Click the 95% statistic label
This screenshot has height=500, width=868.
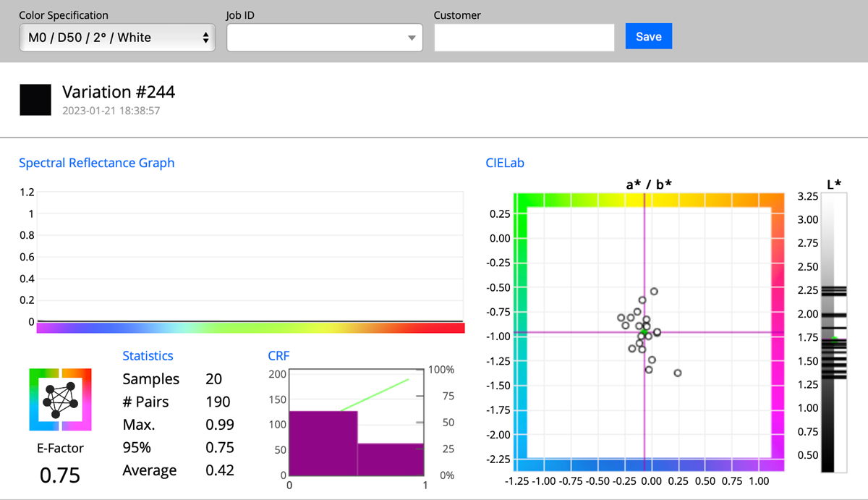click(x=137, y=447)
